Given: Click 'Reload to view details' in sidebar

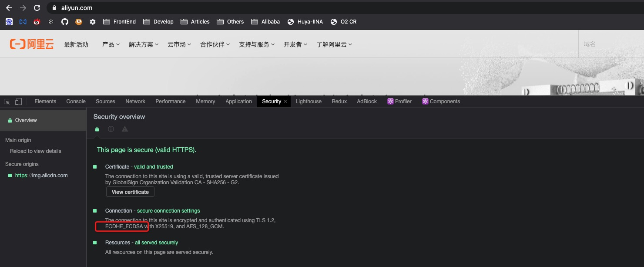Looking at the screenshot, I should tap(36, 151).
